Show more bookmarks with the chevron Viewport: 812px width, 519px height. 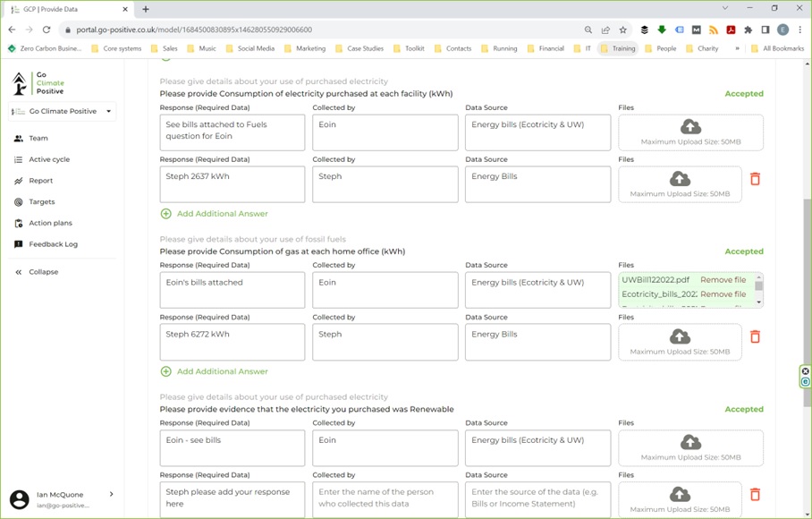(737, 48)
